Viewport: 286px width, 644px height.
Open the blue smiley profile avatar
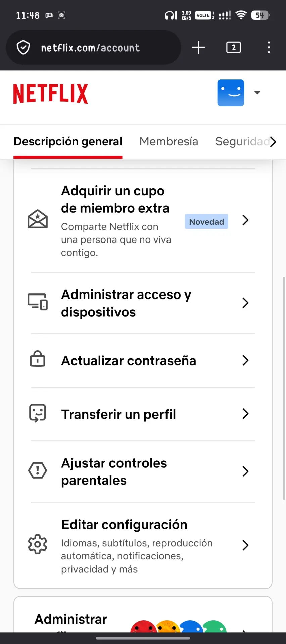point(231,93)
